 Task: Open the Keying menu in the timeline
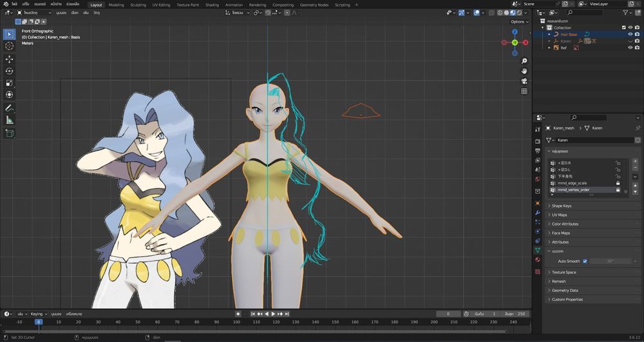click(x=38, y=314)
